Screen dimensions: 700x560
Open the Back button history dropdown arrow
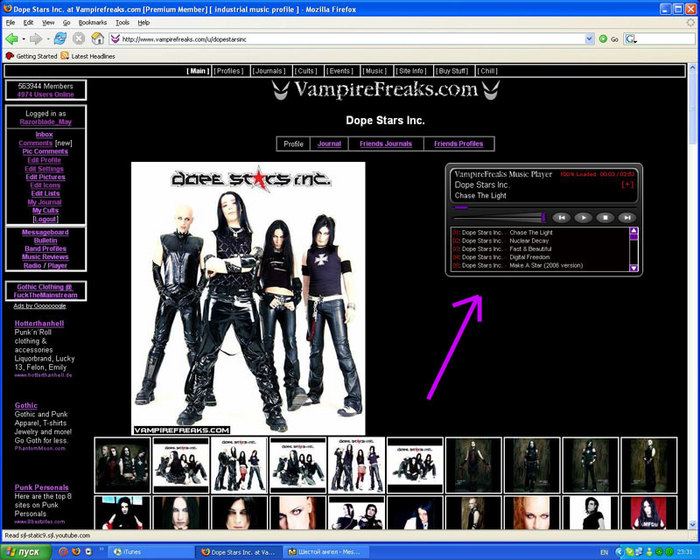coord(23,39)
